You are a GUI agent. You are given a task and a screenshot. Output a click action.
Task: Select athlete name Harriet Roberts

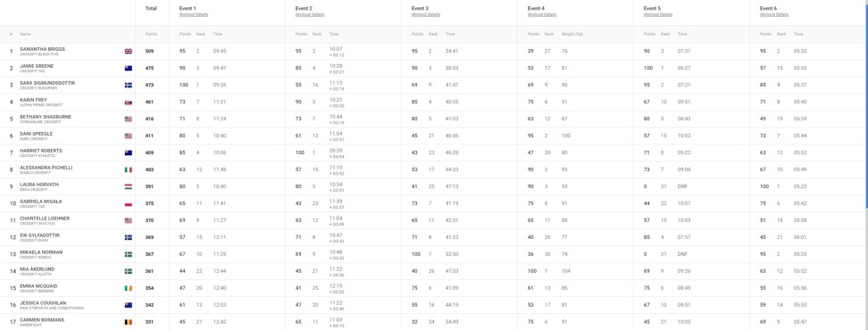(41, 151)
